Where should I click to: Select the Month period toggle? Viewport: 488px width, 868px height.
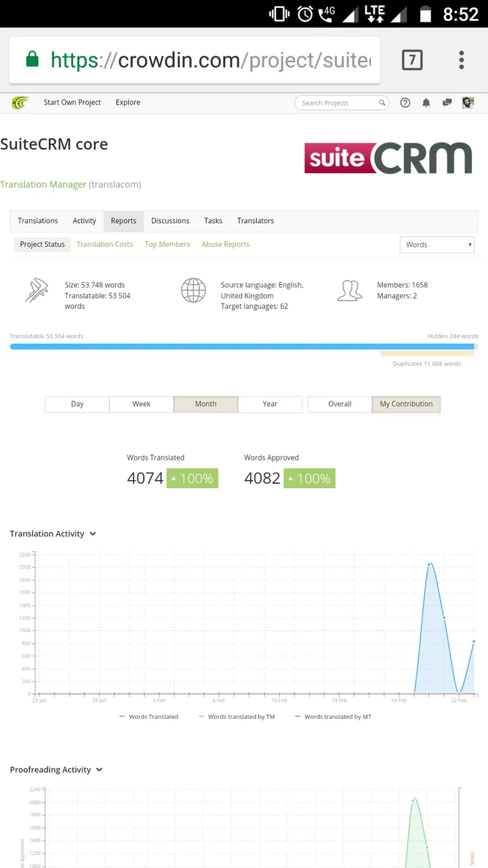[x=206, y=404]
